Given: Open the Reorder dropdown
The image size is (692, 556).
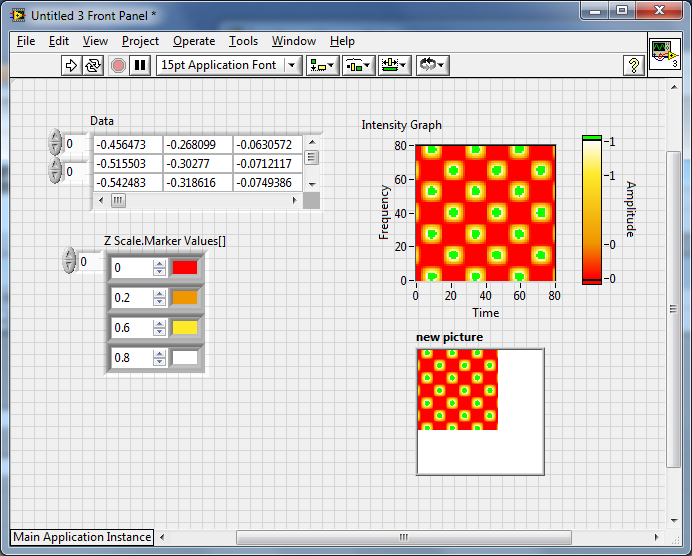Looking at the screenshot, I should [x=432, y=65].
